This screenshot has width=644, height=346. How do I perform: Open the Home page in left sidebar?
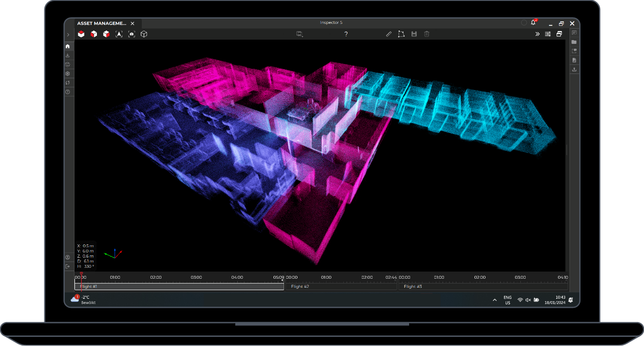pos(68,46)
